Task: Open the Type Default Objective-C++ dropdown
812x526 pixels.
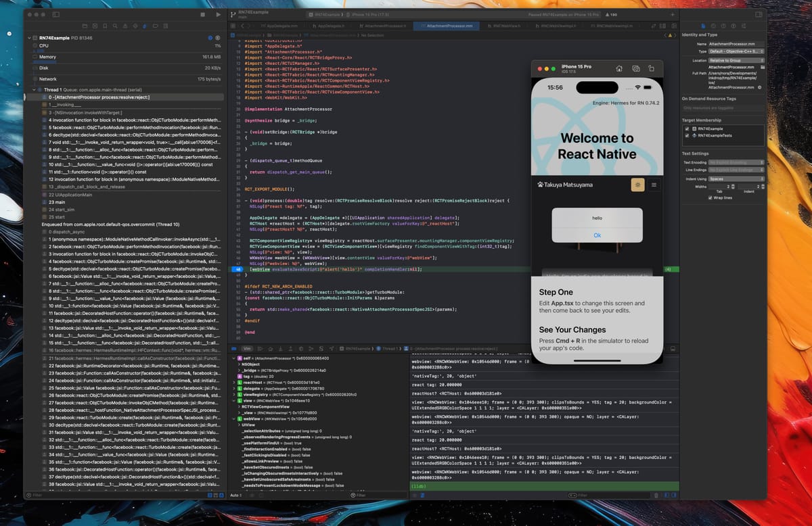Action: coord(736,51)
